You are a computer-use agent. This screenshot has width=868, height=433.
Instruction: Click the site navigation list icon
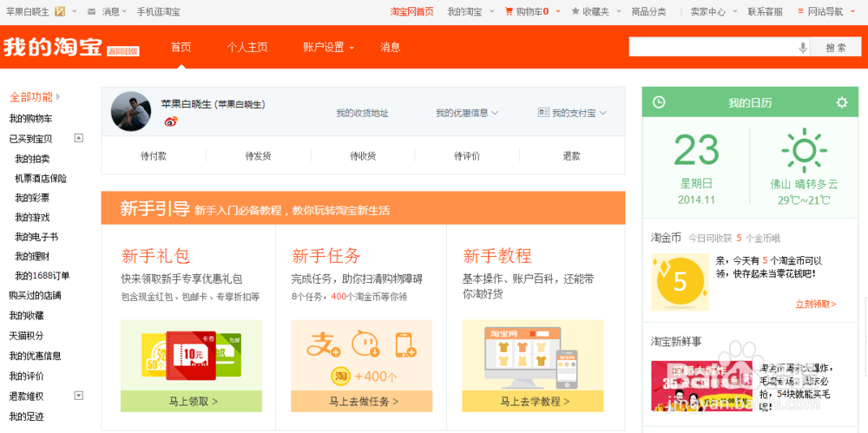(800, 11)
